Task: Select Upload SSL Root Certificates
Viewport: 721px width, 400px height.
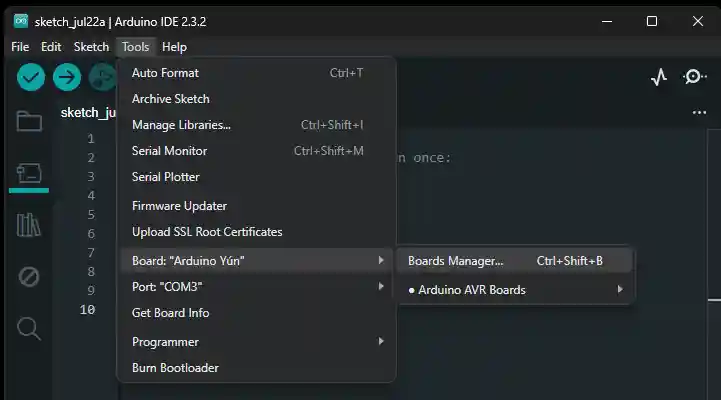Action: pyautogui.click(x=256, y=232)
